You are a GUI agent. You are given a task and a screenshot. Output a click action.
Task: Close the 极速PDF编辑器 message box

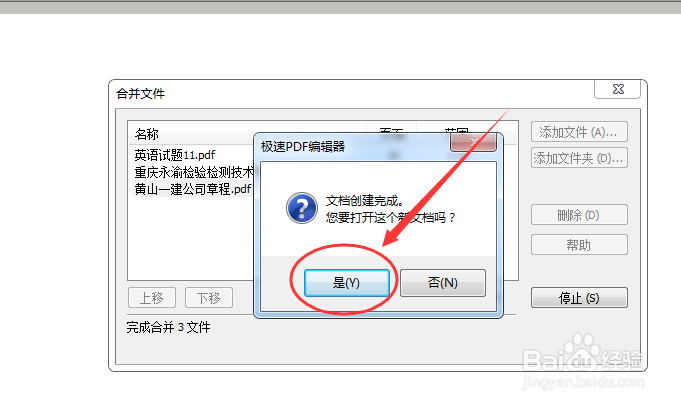(x=473, y=142)
